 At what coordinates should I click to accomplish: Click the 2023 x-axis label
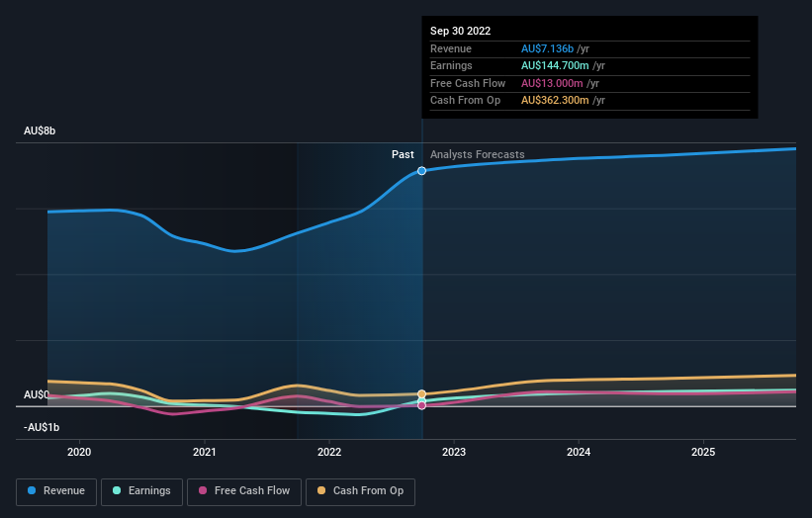coord(454,453)
